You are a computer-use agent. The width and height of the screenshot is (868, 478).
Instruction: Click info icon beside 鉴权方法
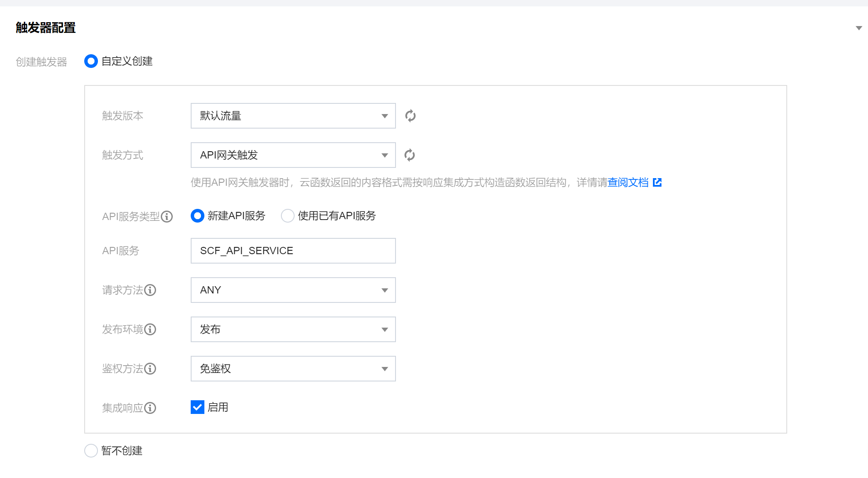pos(150,369)
